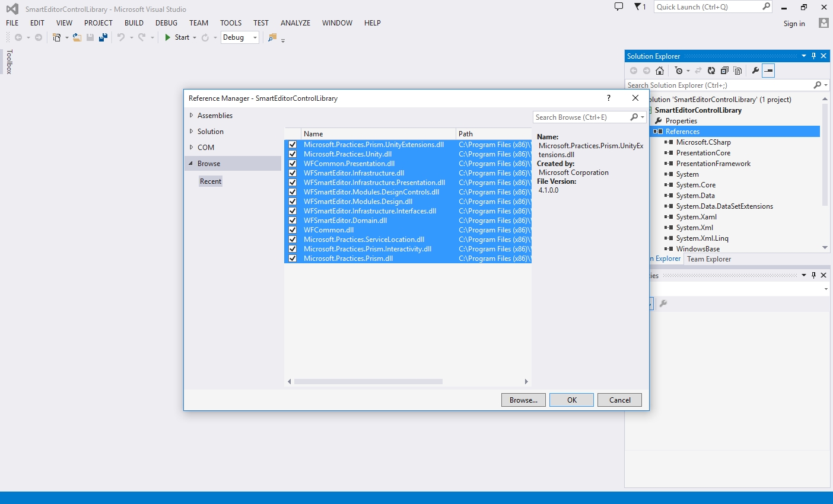Expand the COM category
833x504 pixels.
tap(192, 148)
